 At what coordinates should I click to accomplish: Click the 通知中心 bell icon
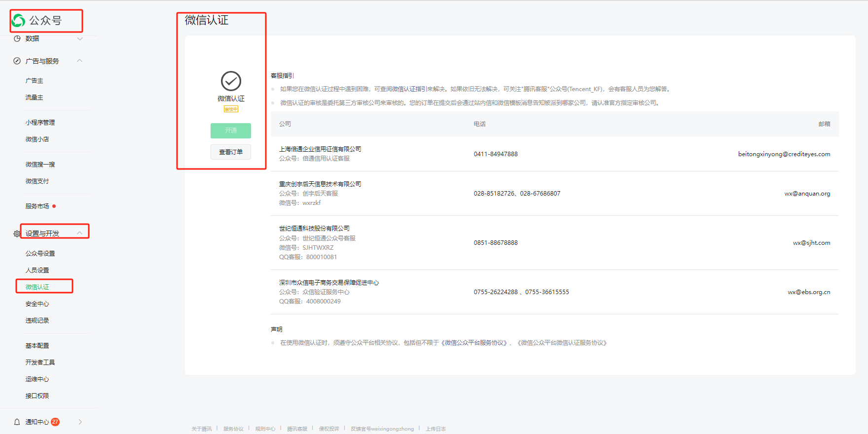(x=17, y=422)
